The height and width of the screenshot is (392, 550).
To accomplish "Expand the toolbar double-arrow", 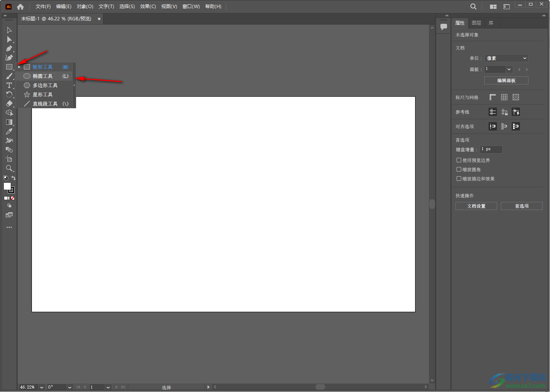I will [5, 16].
